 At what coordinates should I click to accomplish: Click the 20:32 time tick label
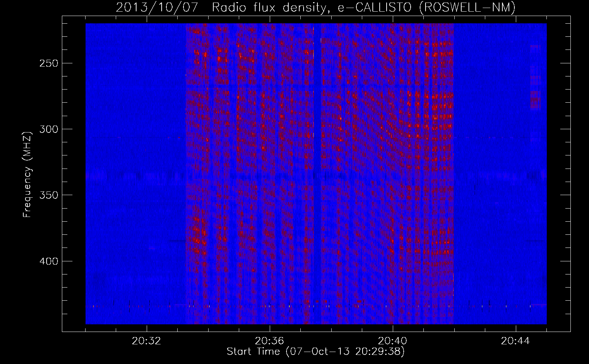point(146,341)
